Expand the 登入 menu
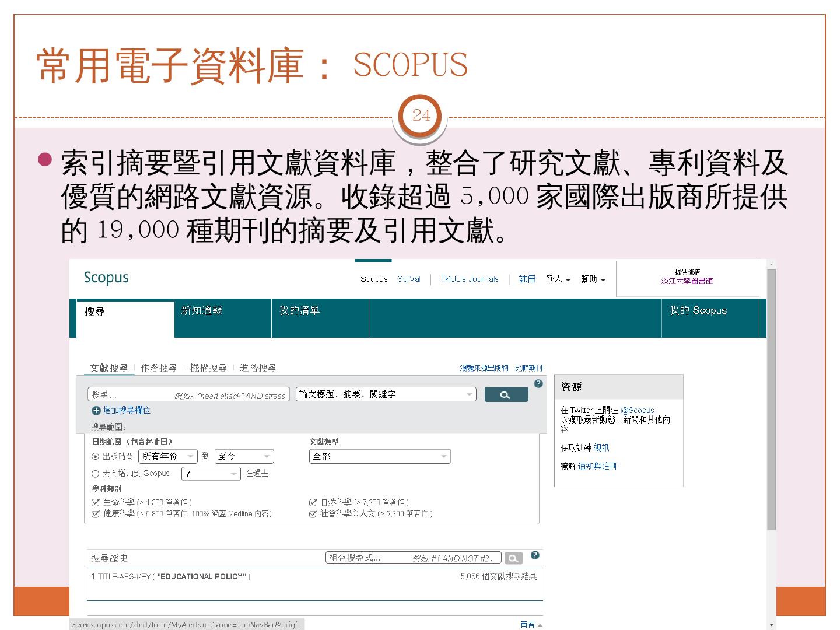This screenshot has width=840, height=630. coord(558,279)
